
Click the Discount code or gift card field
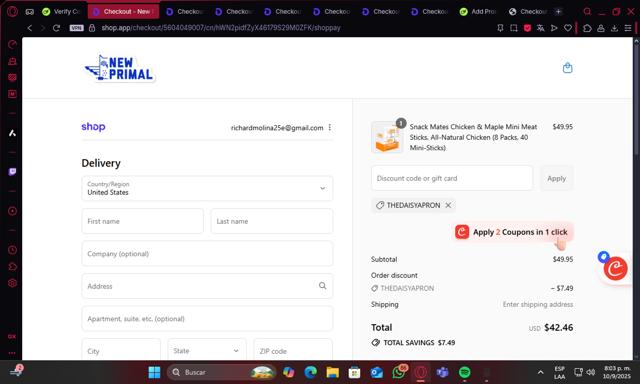pos(452,178)
